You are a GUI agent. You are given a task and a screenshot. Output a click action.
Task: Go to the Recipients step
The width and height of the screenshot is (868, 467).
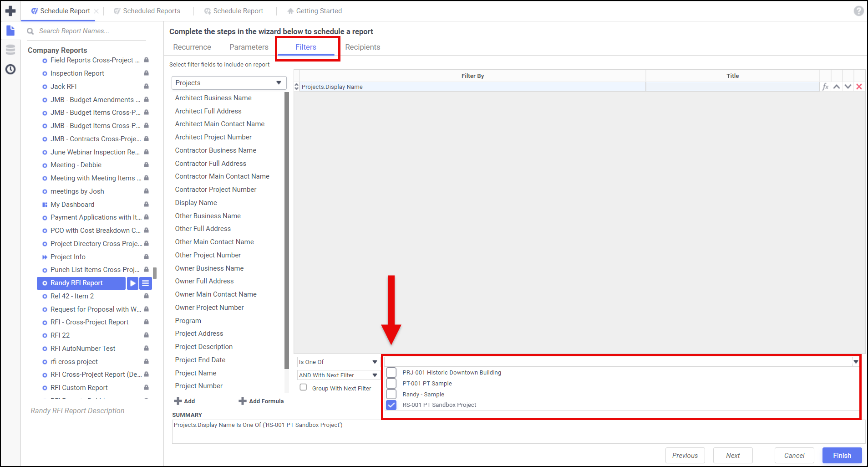click(x=363, y=47)
